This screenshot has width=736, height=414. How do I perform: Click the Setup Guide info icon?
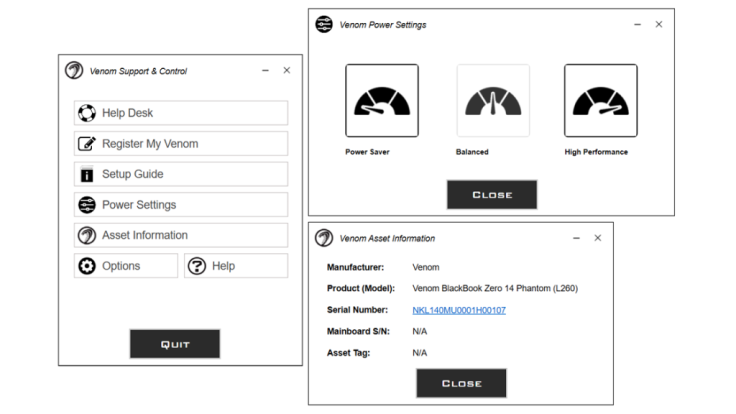point(87,174)
